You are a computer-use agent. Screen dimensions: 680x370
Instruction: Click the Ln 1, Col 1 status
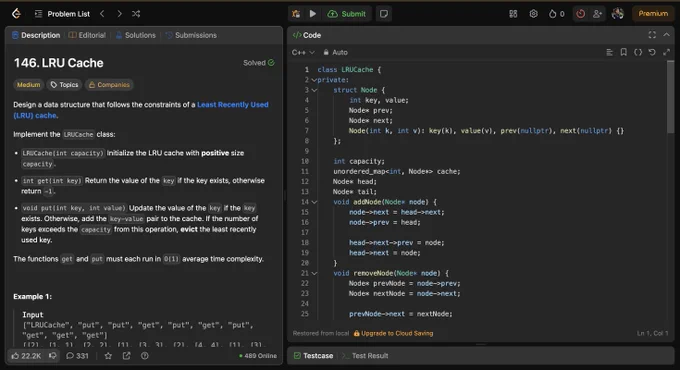pos(652,334)
